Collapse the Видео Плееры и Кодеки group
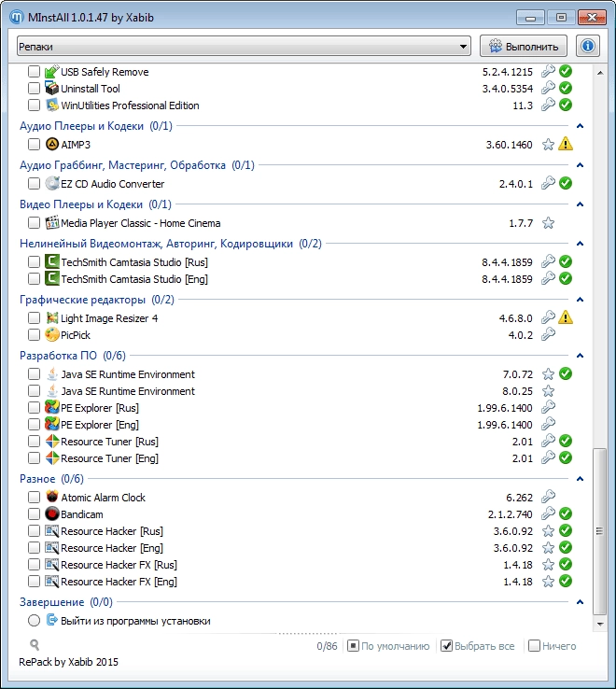This screenshot has height=689, width=616. click(580, 204)
